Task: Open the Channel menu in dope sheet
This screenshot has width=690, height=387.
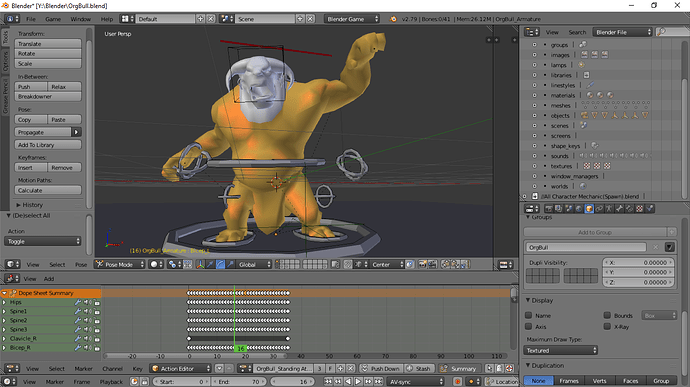Action: tap(112, 368)
